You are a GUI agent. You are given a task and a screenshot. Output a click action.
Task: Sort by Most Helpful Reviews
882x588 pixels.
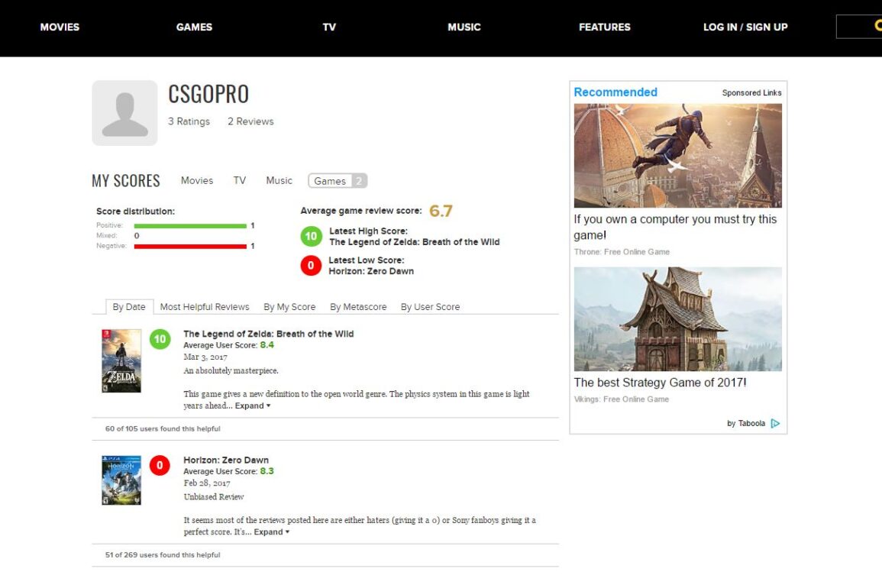(204, 307)
